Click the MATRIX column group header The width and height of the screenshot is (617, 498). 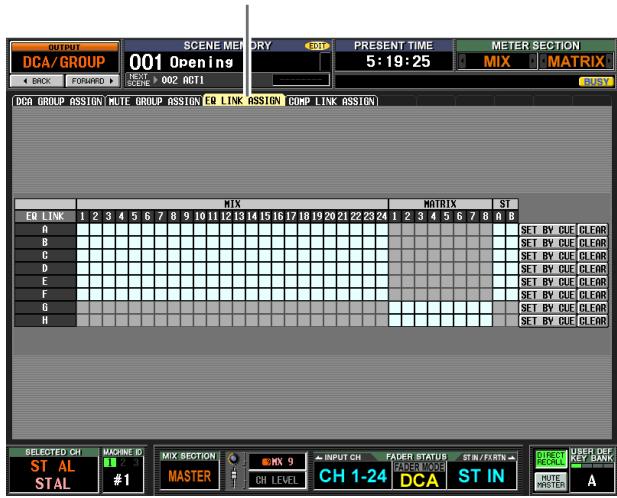pos(440,204)
